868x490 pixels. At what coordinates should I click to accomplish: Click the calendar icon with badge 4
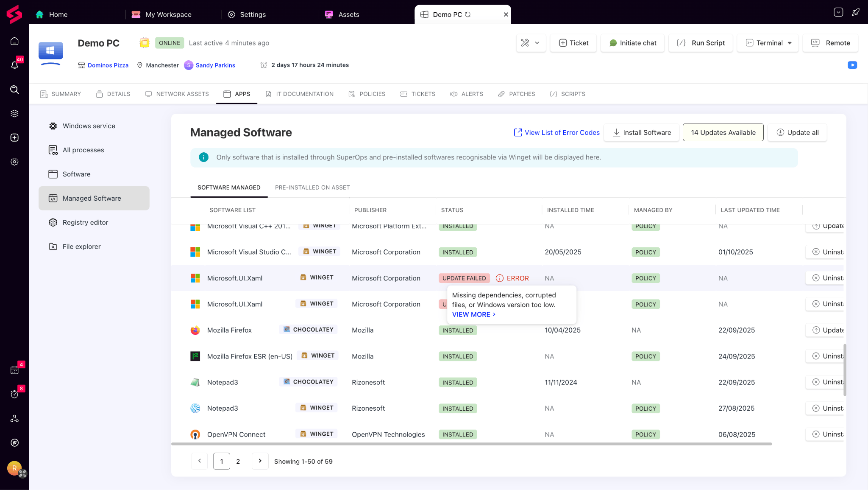14,370
